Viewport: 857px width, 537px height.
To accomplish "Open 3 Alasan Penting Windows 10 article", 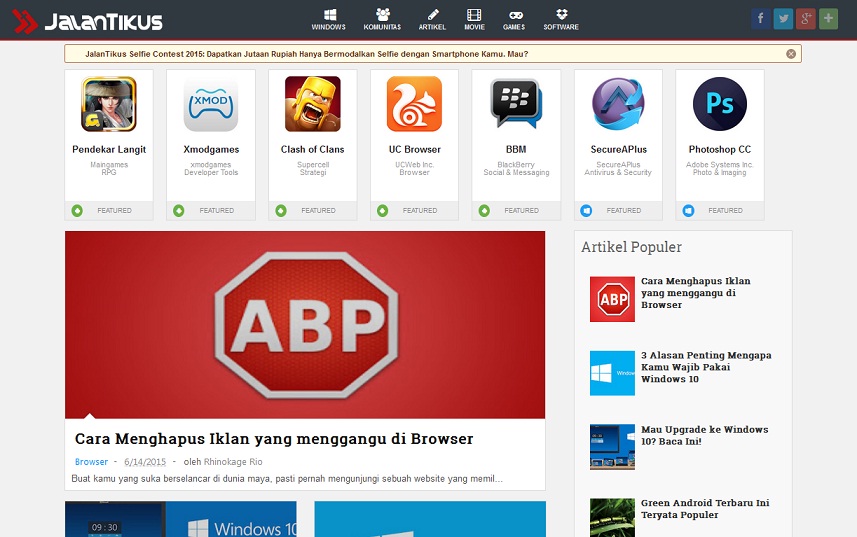I will coord(706,367).
